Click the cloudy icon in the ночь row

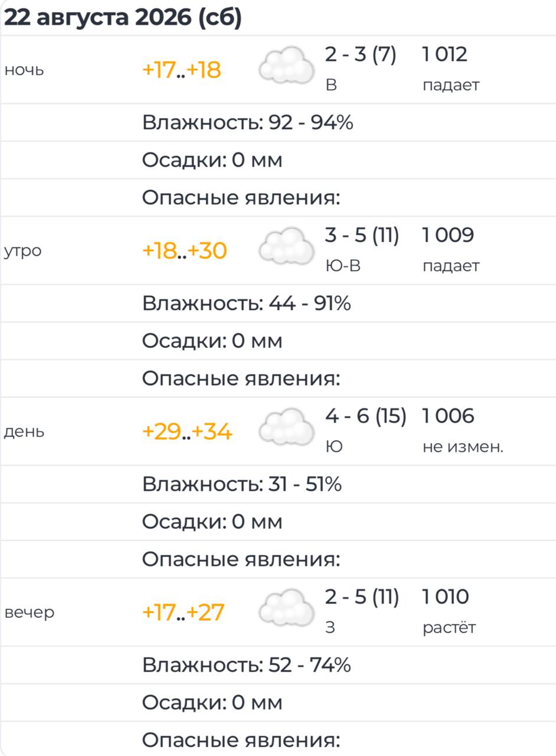click(287, 65)
